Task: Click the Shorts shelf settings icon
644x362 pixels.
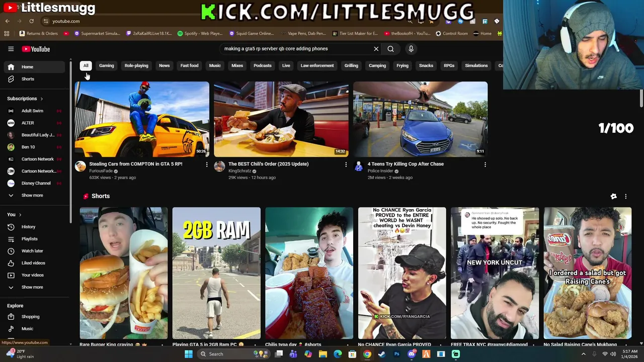Action: pyautogui.click(x=613, y=197)
